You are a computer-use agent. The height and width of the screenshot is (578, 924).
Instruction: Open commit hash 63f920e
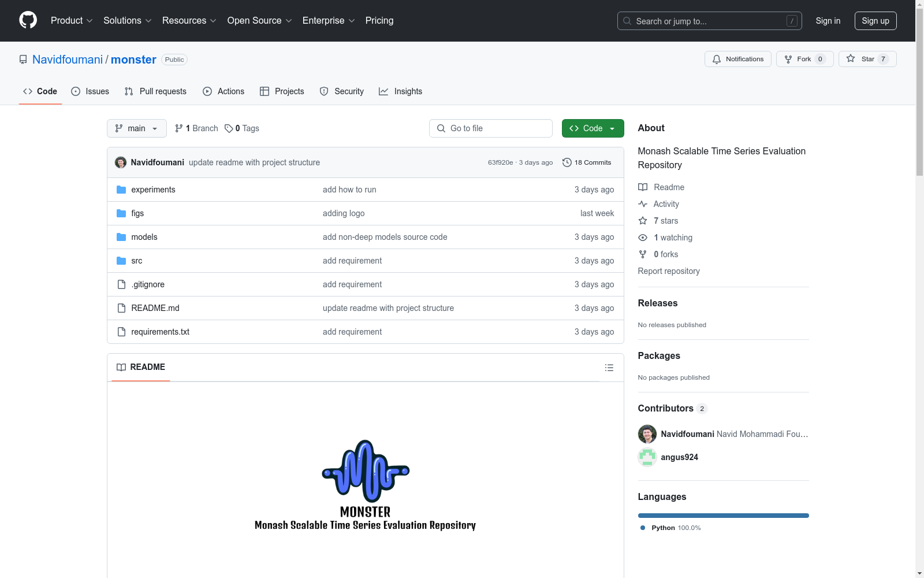click(x=500, y=162)
